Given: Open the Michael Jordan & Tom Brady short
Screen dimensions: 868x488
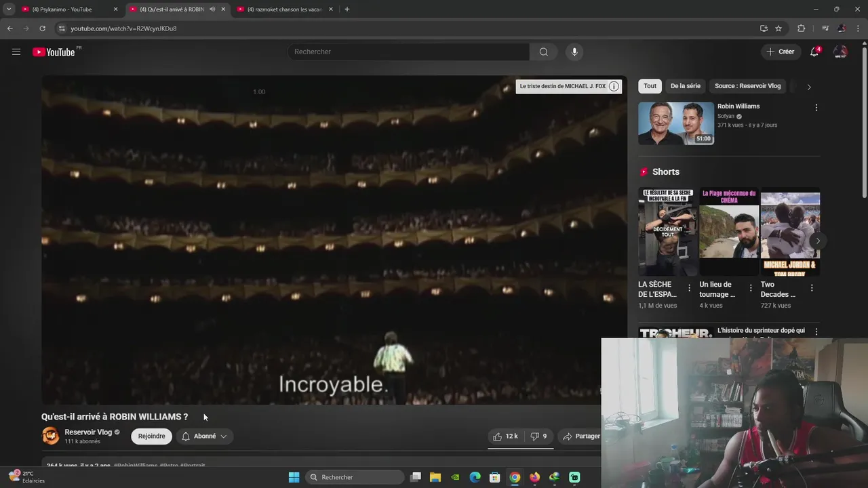Looking at the screenshot, I should pyautogui.click(x=790, y=232).
